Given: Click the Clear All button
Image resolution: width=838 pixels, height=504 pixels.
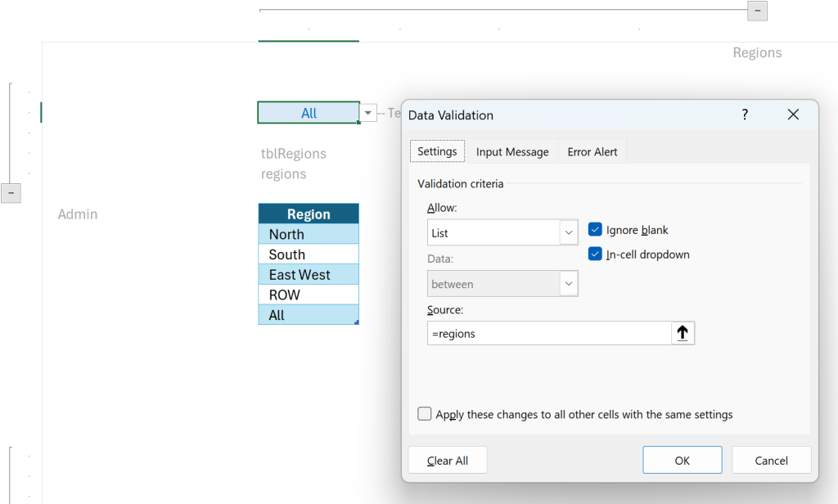Looking at the screenshot, I should 448,460.
